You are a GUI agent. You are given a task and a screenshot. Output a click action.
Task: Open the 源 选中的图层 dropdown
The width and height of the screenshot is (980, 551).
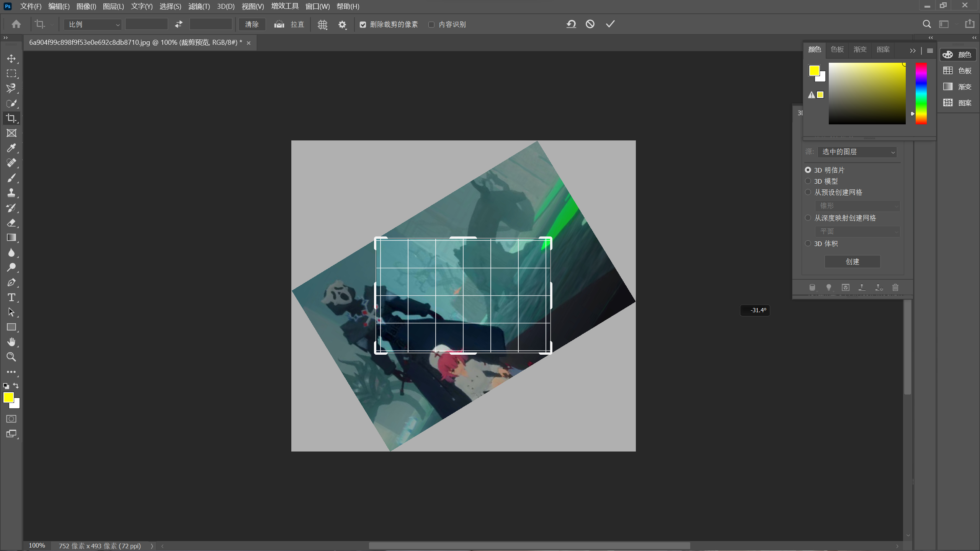(x=857, y=152)
